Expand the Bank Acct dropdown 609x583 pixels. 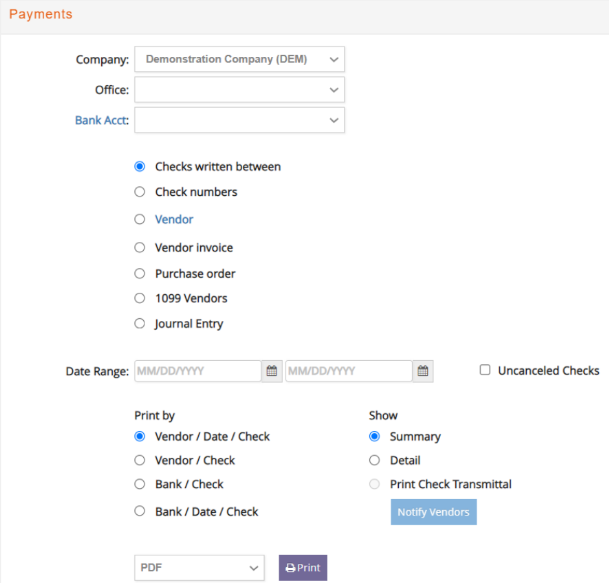coord(239,120)
